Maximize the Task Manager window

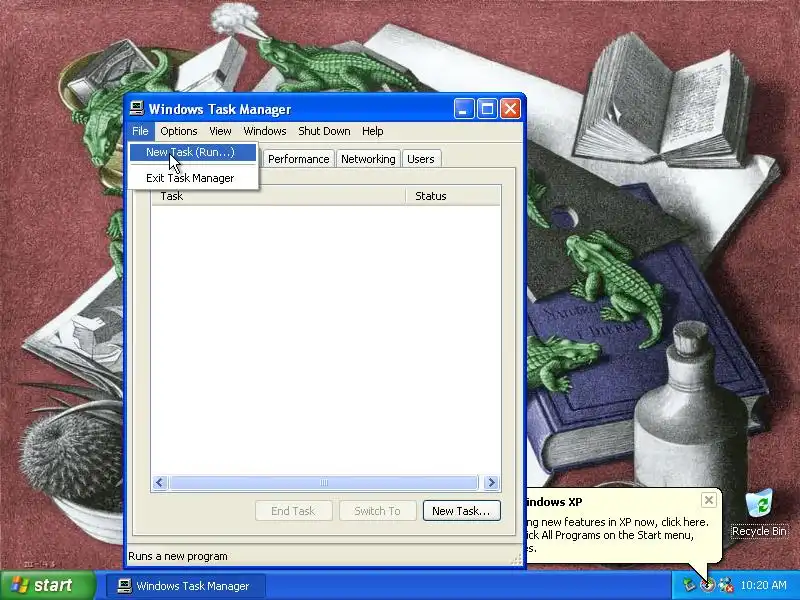tap(487, 109)
